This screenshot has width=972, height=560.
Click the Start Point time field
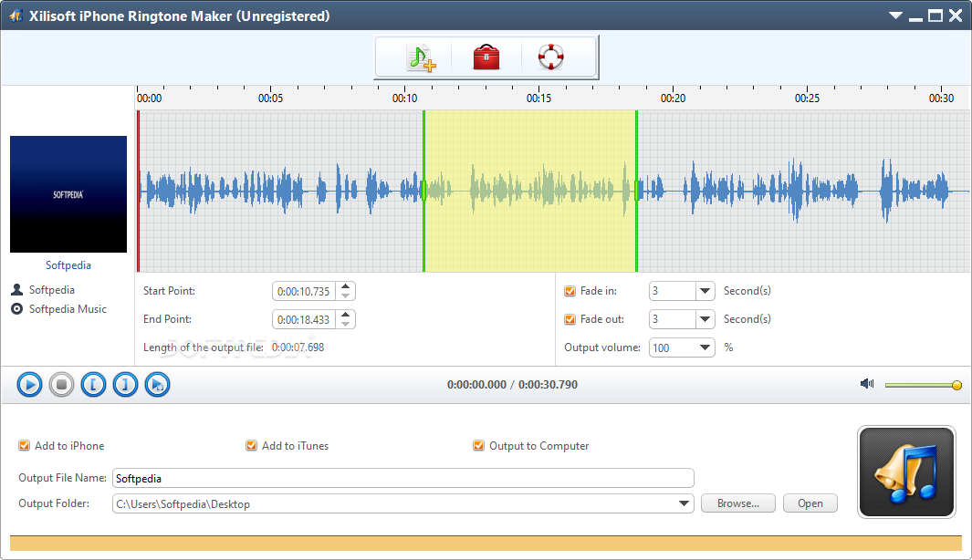coord(304,291)
